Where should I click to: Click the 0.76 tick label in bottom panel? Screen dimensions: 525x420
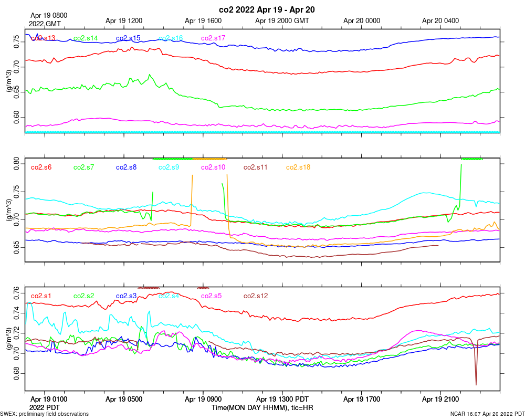(17, 293)
